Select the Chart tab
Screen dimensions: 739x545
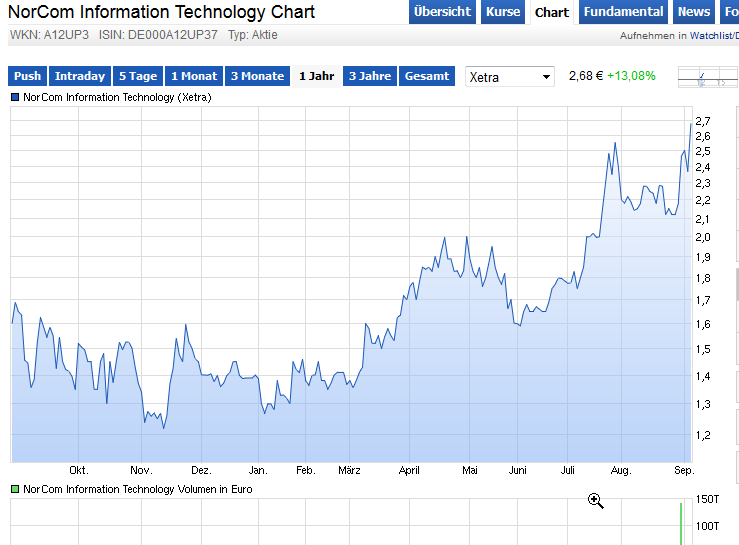click(x=552, y=12)
